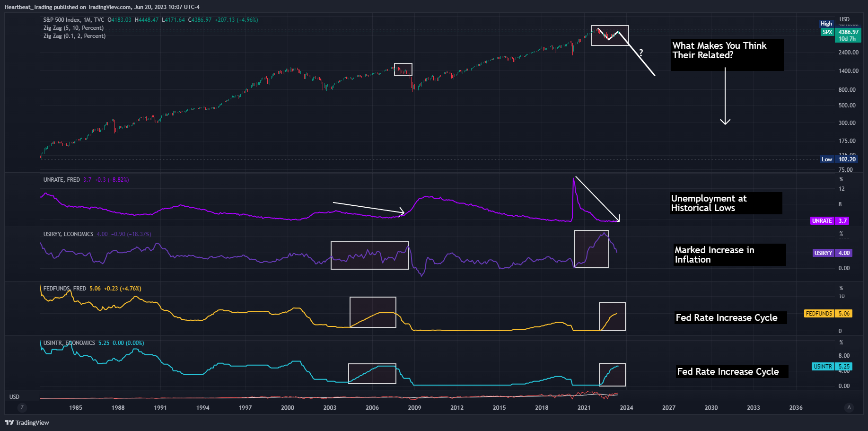The width and height of the screenshot is (868, 431).
Task: Click the Fed Rate Increase Cycle note beside USINTR
Action: [732, 371]
